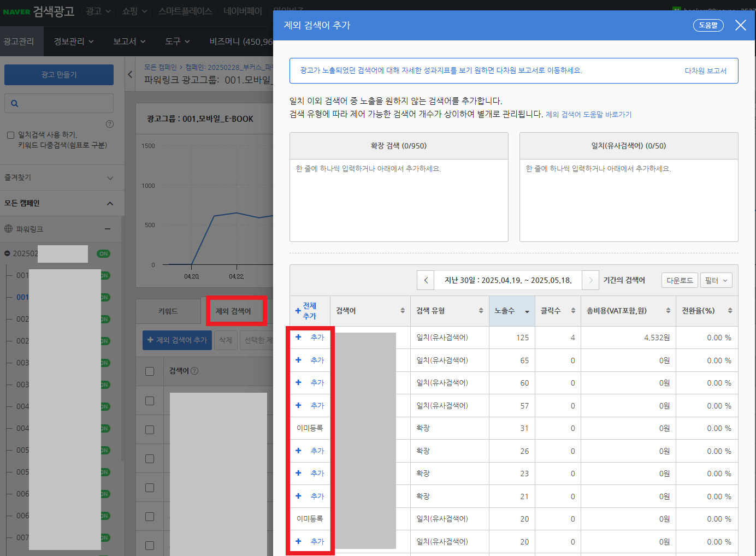Click the question mark icon beside 검색어 header

(x=194, y=371)
